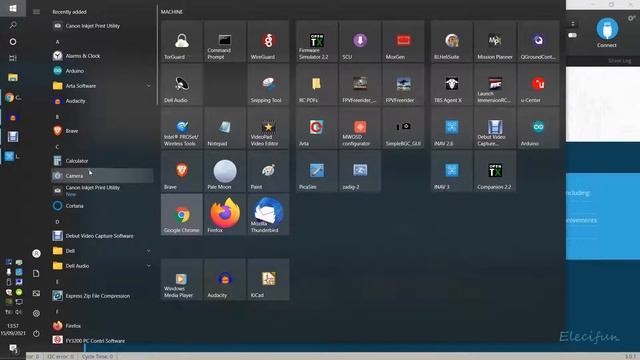Open the Pale Moon browser tile

coord(225,171)
